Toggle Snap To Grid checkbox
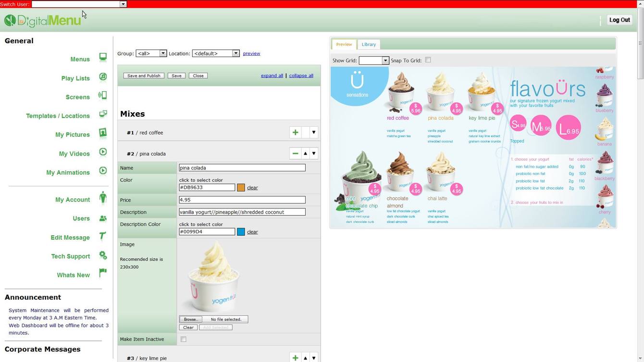This screenshot has width=644, height=362. click(428, 60)
